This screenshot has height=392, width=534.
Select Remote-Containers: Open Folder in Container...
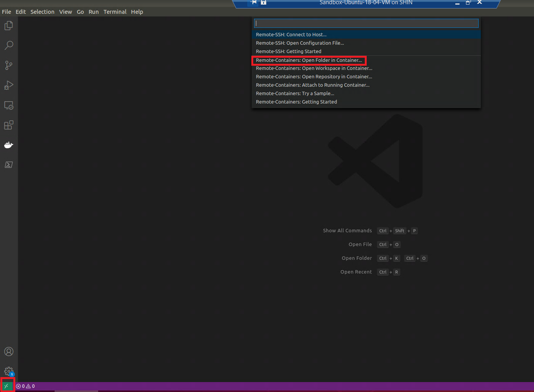click(x=366, y=60)
